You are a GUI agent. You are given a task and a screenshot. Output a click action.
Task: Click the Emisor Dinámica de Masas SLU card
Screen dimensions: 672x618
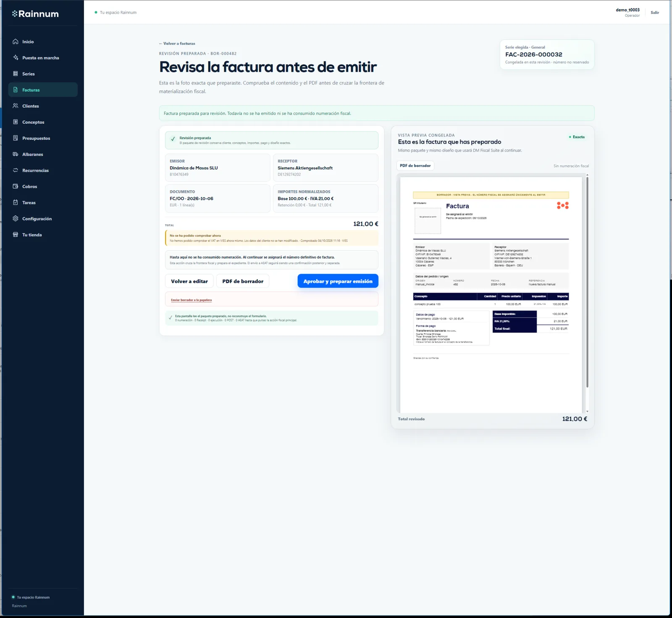point(218,168)
